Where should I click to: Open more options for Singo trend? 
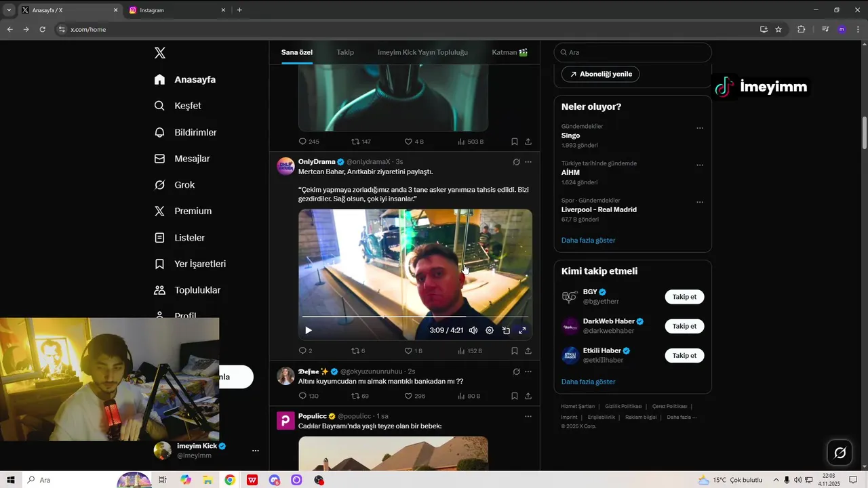(700, 128)
